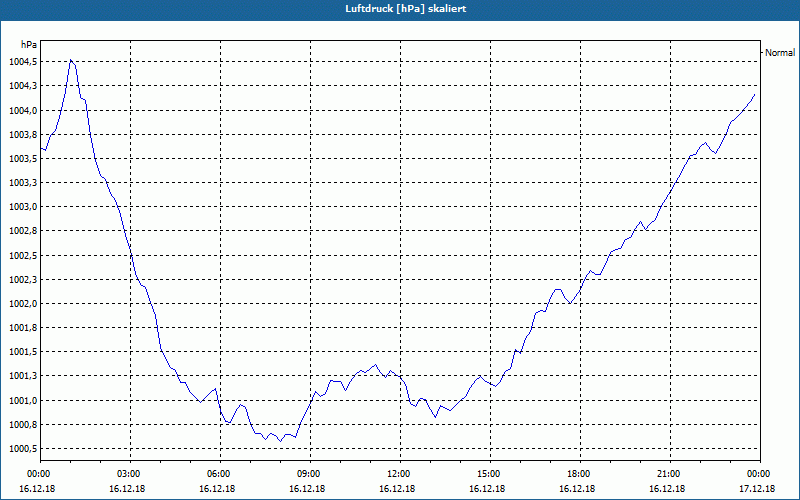Select the 12:00 time axis label
Image resolution: width=800 pixels, height=500 pixels.
pos(398,474)
